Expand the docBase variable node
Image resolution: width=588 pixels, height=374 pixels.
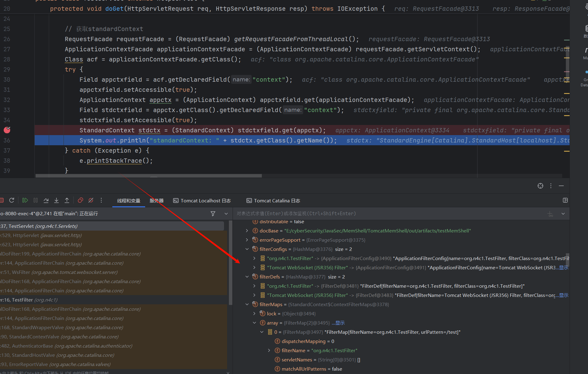(x=247, y=231)
